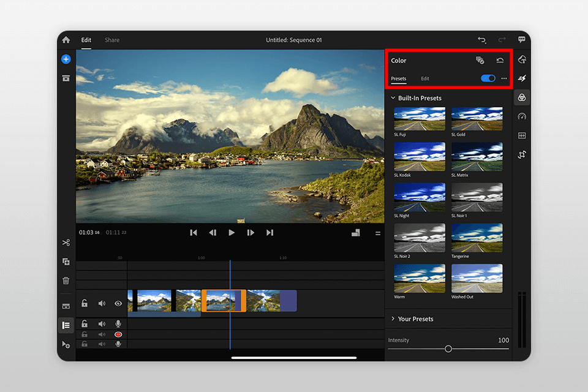The width and height of the screenshot is (588, 392).
Task: Apply the SL Noir 1 preset
Action: pos(477,197)
